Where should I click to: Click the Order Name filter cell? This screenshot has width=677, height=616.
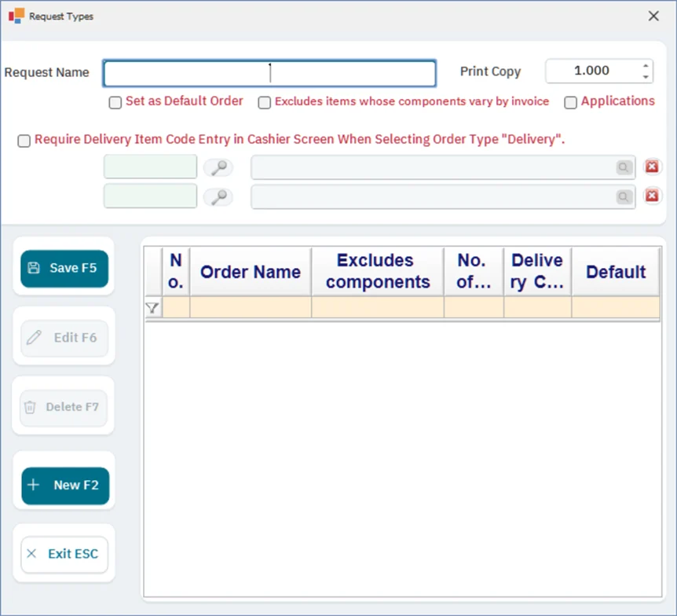point(251,307)
